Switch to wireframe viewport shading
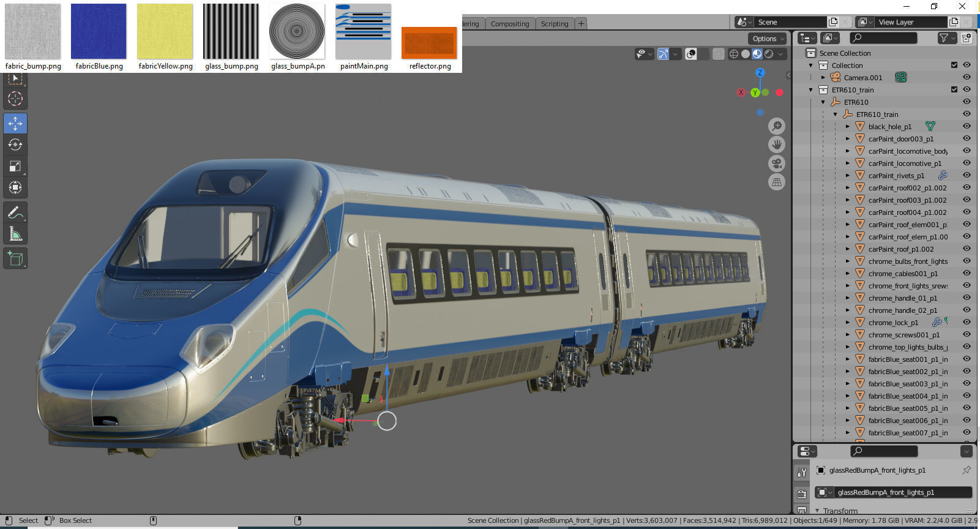This screenshot has width=980, height=529. (734, 54)
